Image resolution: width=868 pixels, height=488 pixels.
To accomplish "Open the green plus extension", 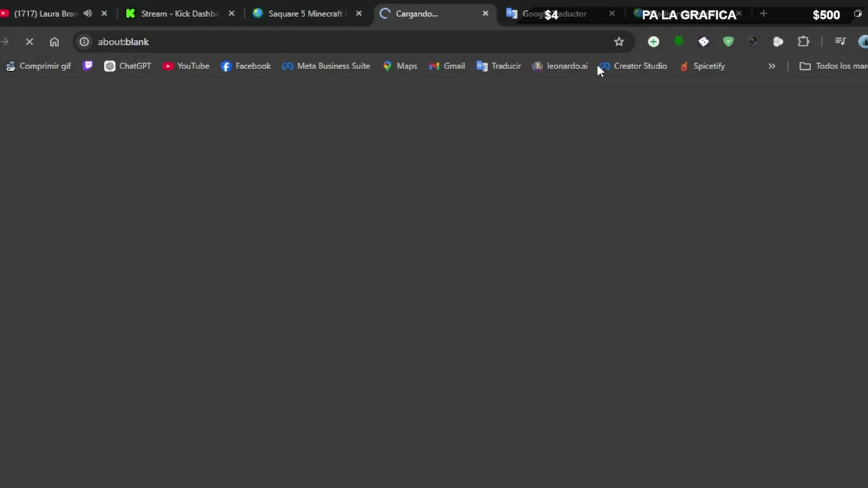I will [654, 42].
